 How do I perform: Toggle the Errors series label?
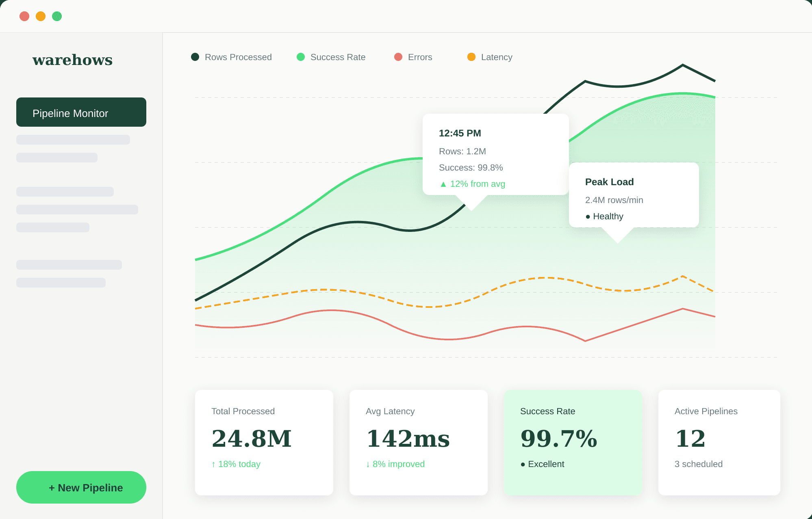pos(420,57)
